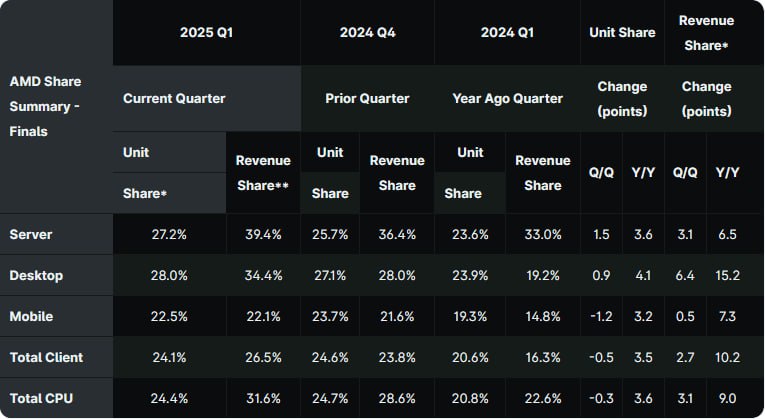The width and height of the screenshot is (765, 419).
Task: Click the "2025 Q1" column header
Action: [207, 32]
